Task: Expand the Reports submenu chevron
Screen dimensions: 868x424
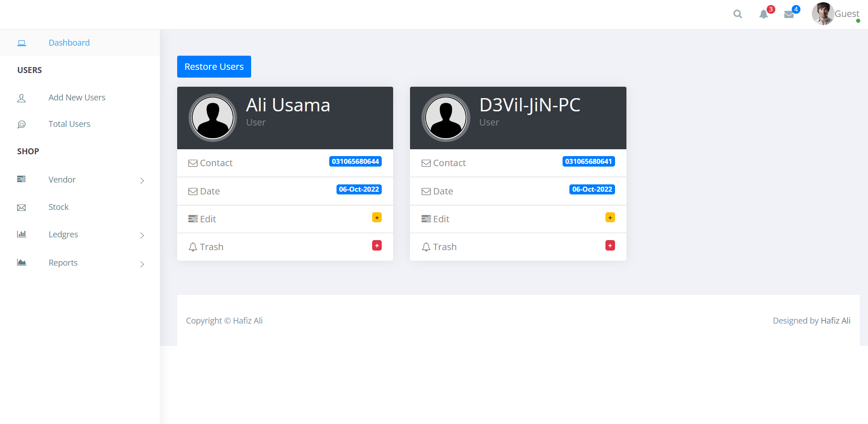Action: tap(142, 264)
